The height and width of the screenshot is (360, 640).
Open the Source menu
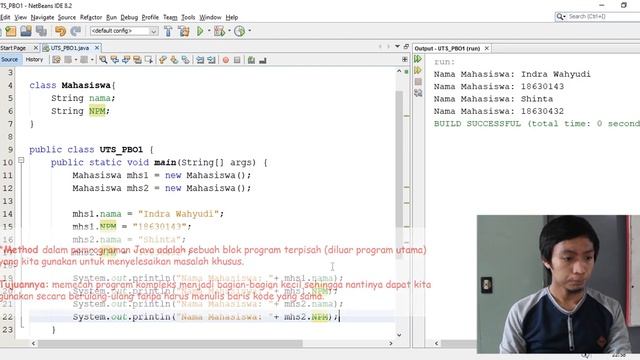[x=67, y=18]
